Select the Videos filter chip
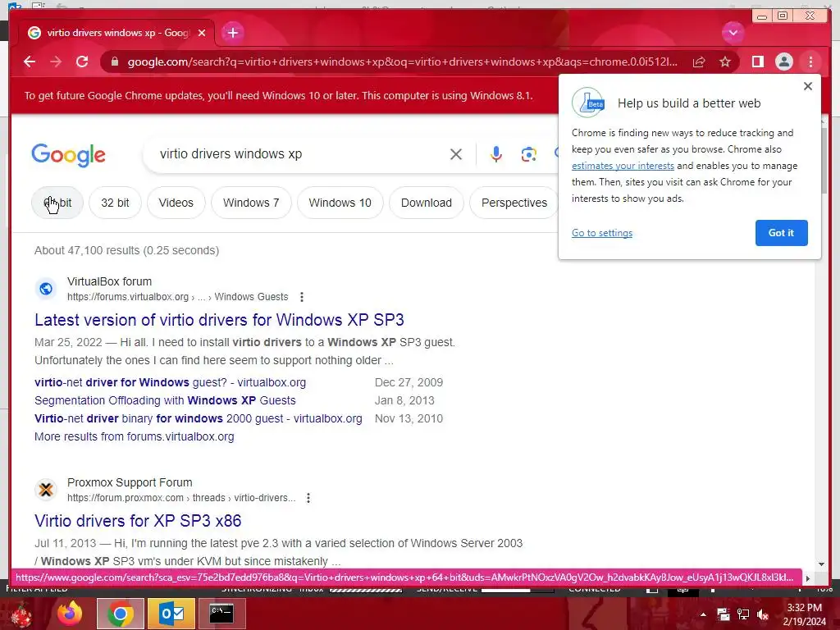The width and height of the screenshot is (840, 630). [x=176, y=203]
